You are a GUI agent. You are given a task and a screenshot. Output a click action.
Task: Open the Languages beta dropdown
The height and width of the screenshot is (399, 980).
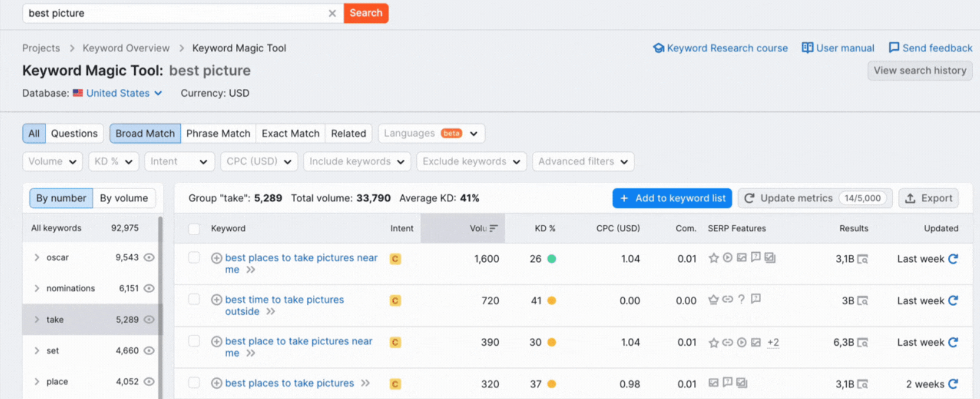pyautogui.click(x=432, y=133)
